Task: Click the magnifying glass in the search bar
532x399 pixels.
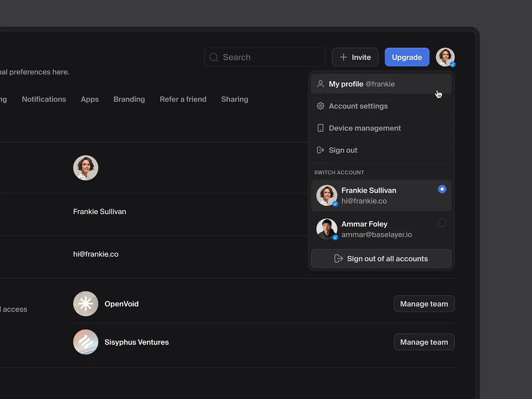Action: point(213,57)
